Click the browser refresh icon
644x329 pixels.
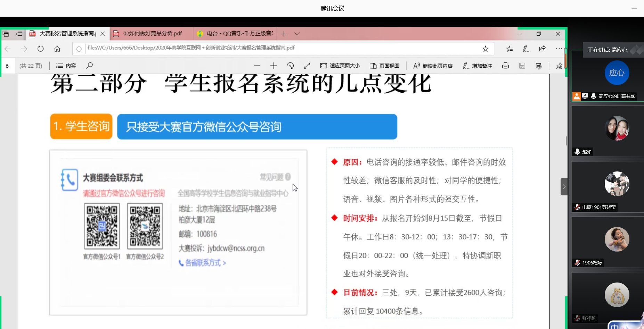point(41,49)
